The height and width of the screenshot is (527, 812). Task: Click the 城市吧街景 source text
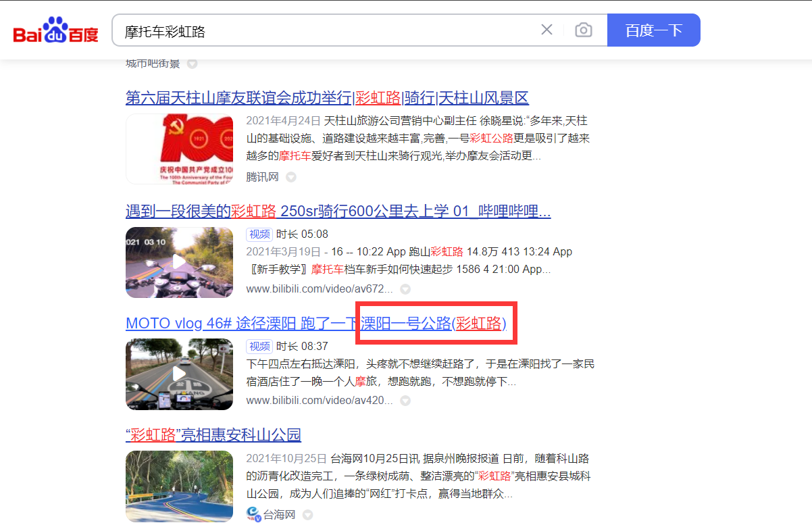(153, 64)
